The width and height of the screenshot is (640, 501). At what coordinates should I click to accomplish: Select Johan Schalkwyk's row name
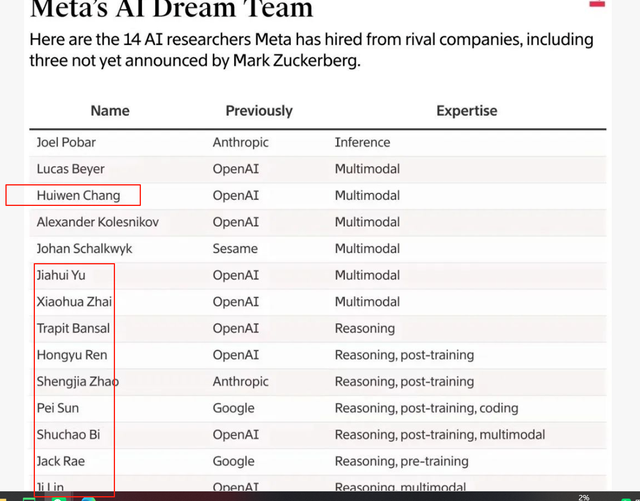84,248
